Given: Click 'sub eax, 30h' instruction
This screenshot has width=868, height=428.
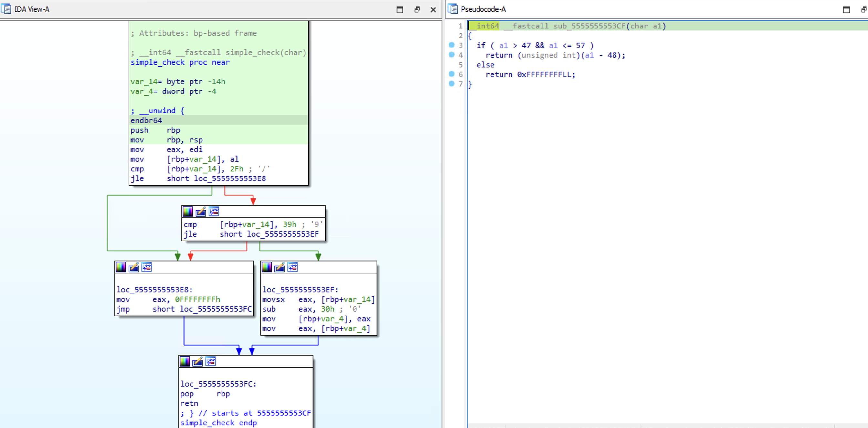Looking at the screenshot, I should click(298, 309).
